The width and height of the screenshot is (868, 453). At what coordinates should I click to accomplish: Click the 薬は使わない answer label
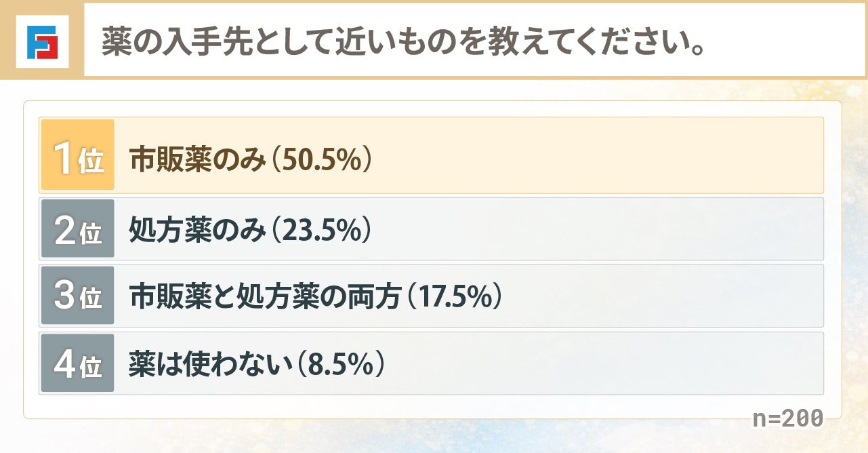(x=210, y=363)
